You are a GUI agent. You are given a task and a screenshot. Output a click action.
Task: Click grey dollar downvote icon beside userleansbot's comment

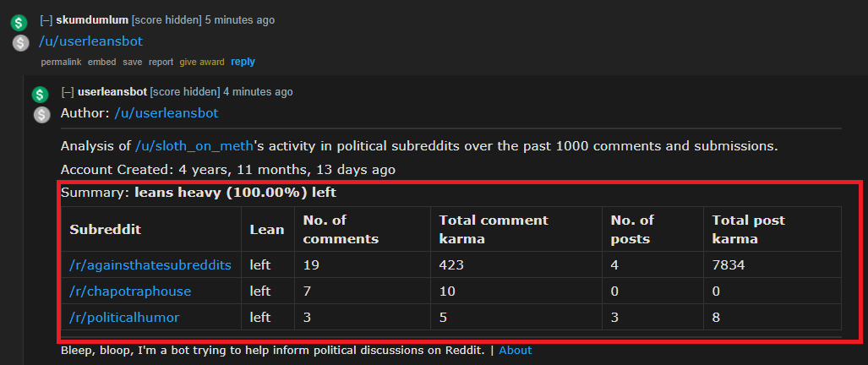[41, 114]
